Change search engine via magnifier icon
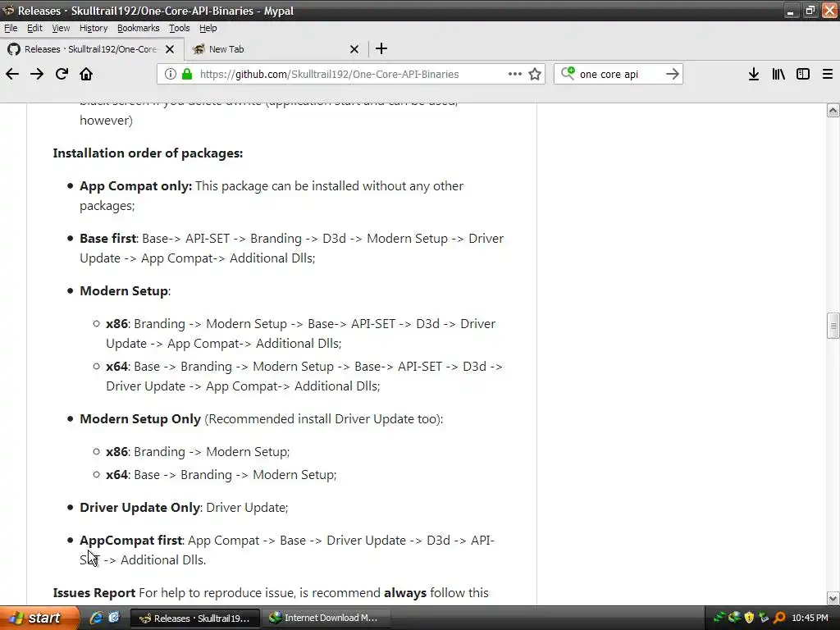840x630 pixels. 568,73
